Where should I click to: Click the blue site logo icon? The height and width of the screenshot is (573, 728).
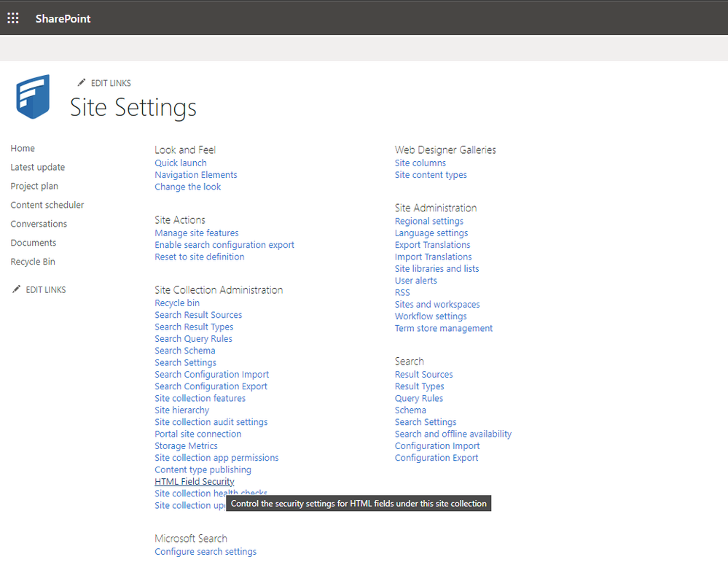click(33, 96)
